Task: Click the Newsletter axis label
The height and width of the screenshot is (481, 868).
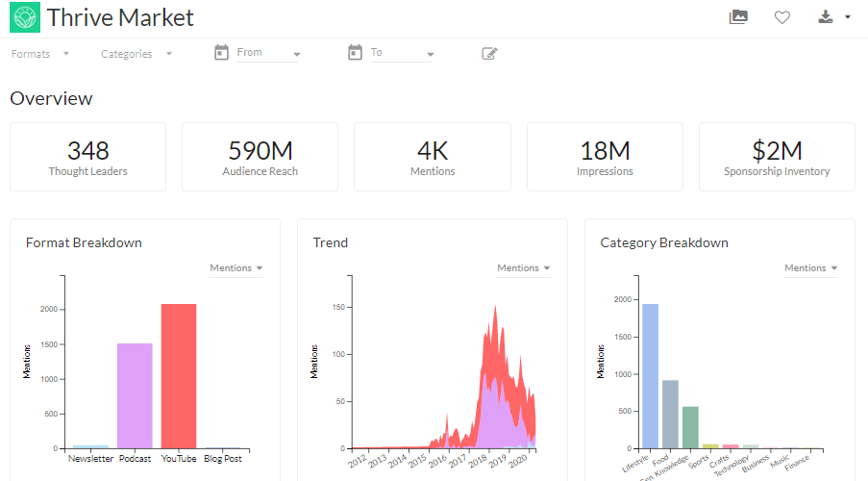Action: tap(90, 459)
